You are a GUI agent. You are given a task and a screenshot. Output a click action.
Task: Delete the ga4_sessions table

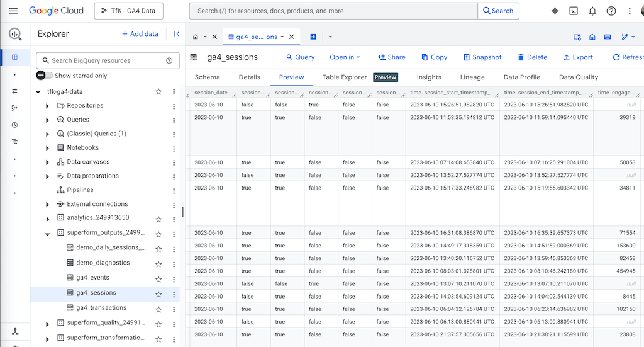(532, 57)
